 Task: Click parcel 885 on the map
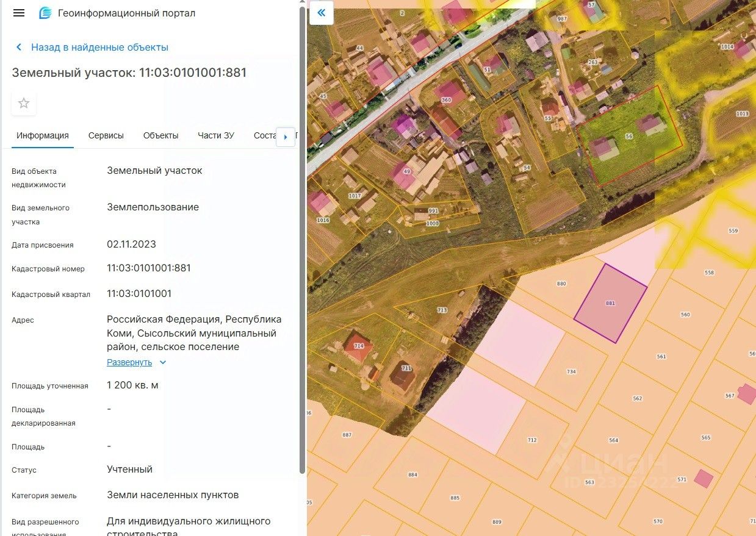(x=455, y=498)
